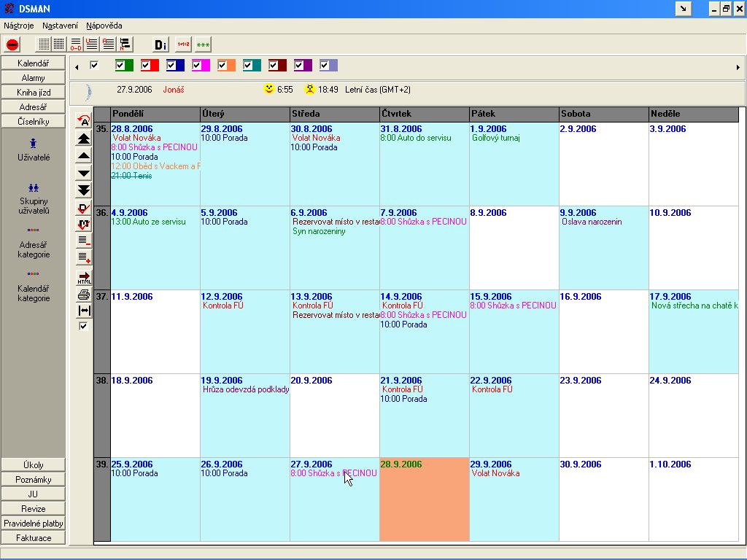Toggle checkbox below the vertical toolbar
This screenshot has height=560, width=747.
(x=83, y=326)
